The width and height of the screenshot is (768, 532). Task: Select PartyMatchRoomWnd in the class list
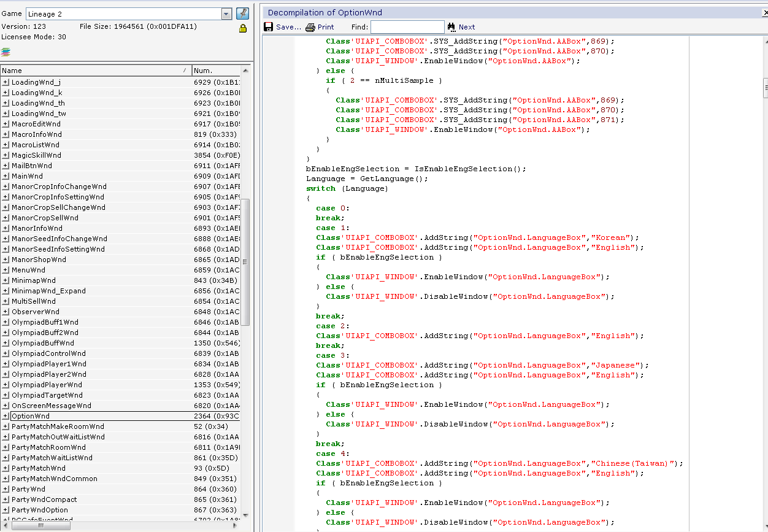48,447
